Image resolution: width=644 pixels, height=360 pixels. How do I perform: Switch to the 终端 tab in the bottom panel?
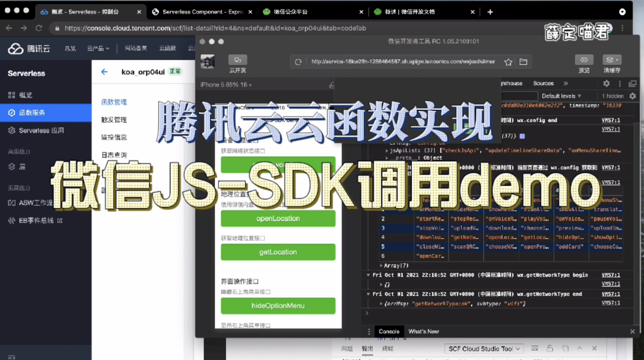coord(388,349)
